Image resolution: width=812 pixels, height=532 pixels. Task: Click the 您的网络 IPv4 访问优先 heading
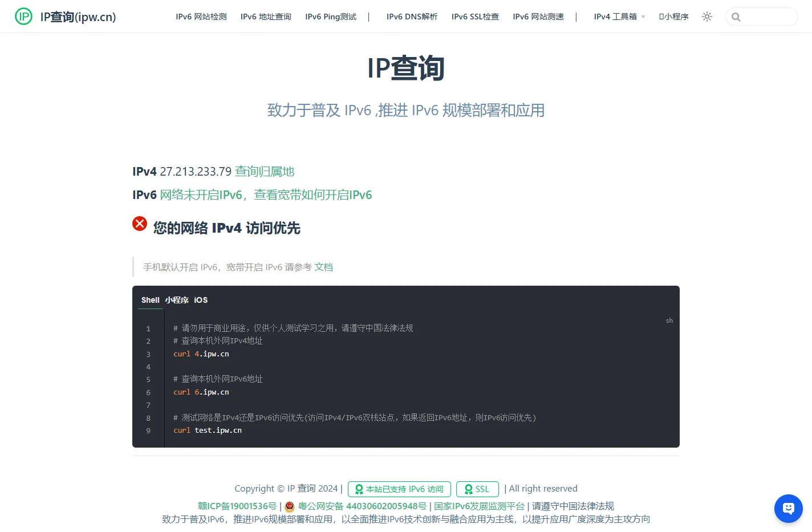point(226,228)
